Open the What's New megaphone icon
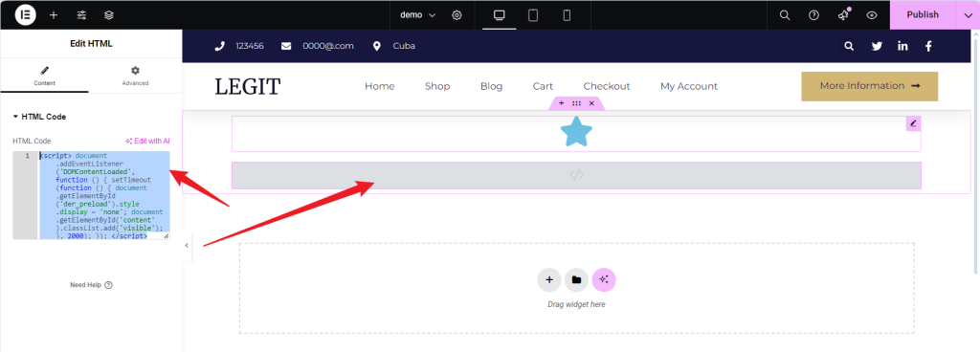This screenshot has width=980, height=352. click(843, 15)
